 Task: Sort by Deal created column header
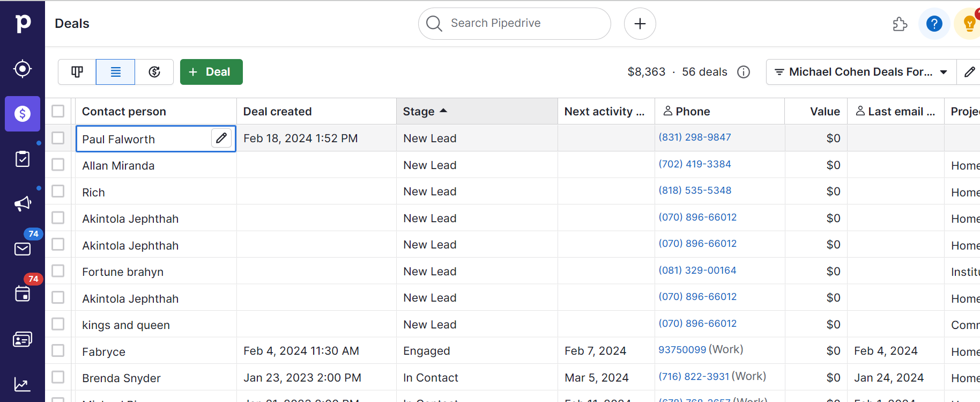point(316,111)
